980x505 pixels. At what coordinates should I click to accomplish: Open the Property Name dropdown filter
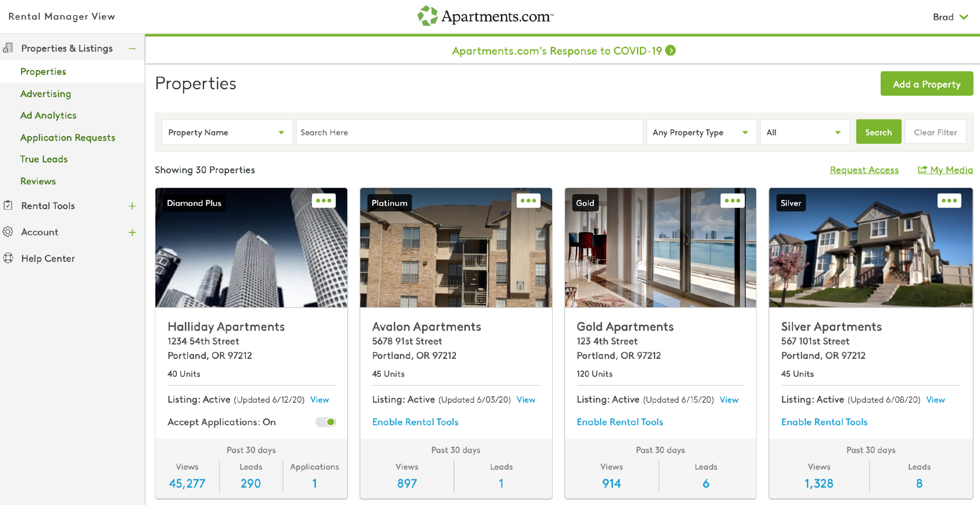tap(225, 132)
